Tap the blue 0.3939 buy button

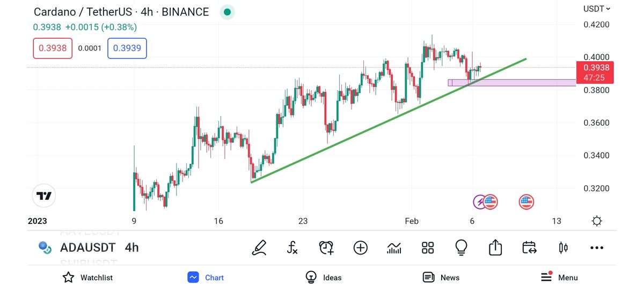pyautogui.click(x=127, y=48)
